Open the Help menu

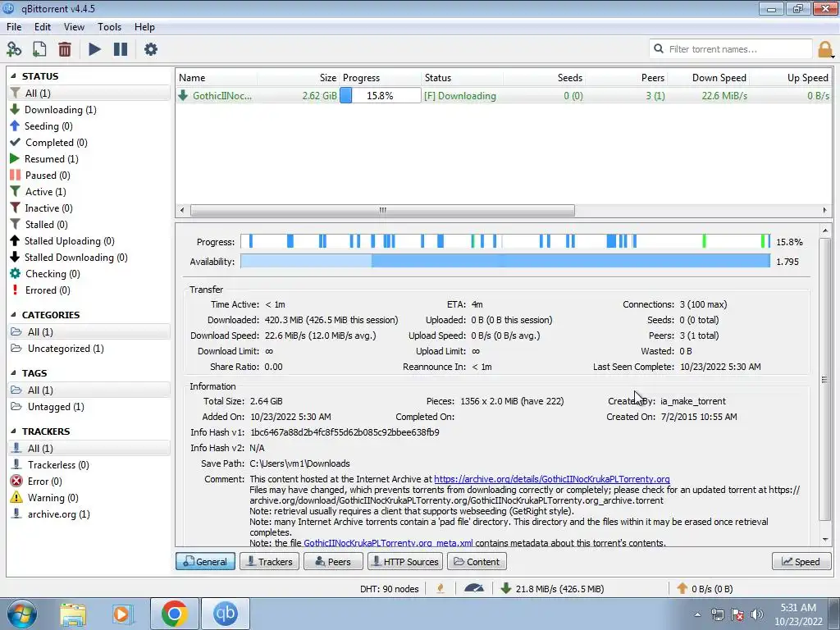144,27
